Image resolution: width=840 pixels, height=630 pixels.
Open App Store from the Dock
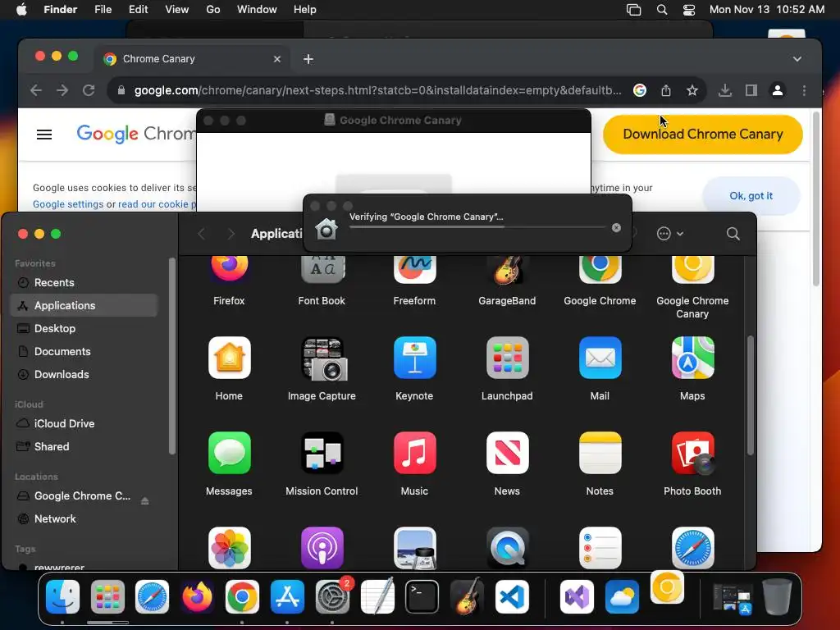click(x=287, y=597)
